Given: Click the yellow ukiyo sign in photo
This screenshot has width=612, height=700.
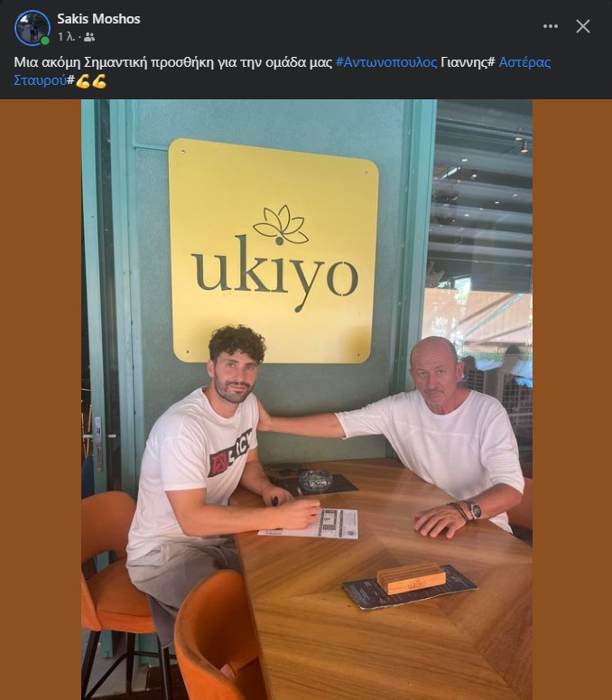Looking at the screenshot, I should pos(273,251).
